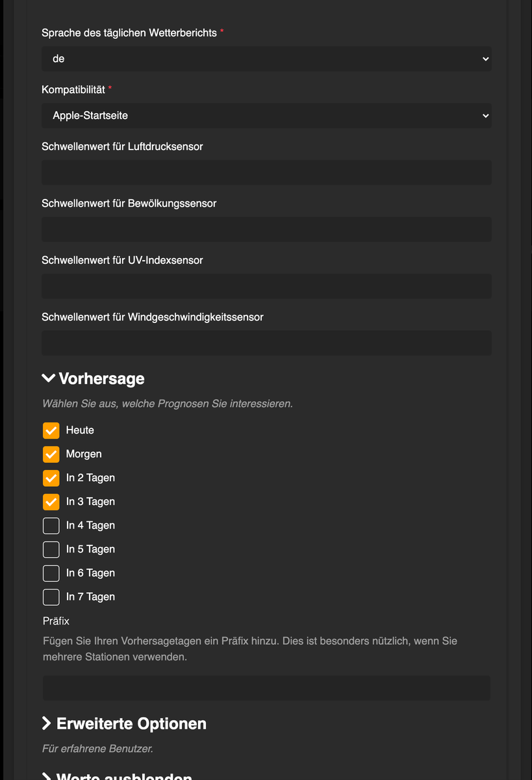Open the Sprache des täglichen Wetterberichts dropdown
Screen dimensions: 532x780
(266, 58)
